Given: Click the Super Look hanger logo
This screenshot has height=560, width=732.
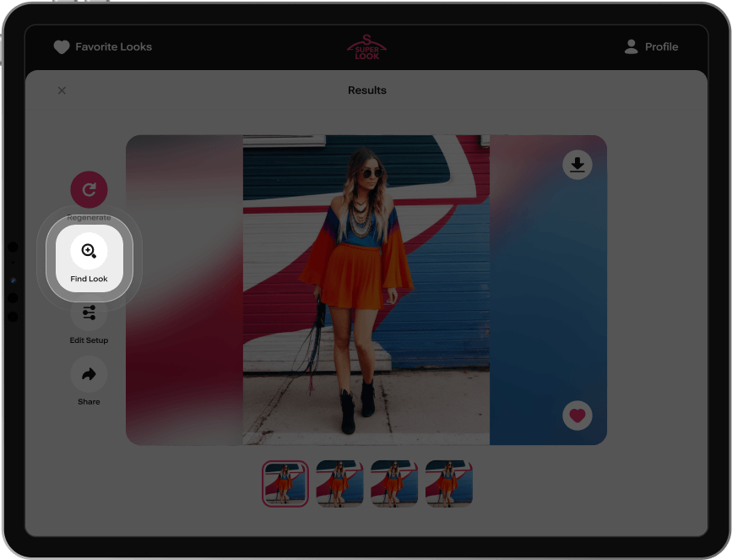Looking at the screenshot, I should click(x=366, y=46).
